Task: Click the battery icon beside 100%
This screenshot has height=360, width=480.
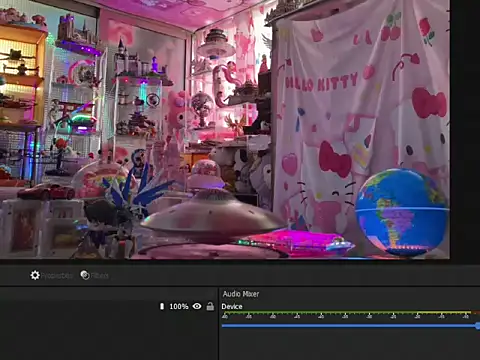Action: [162, 306]
